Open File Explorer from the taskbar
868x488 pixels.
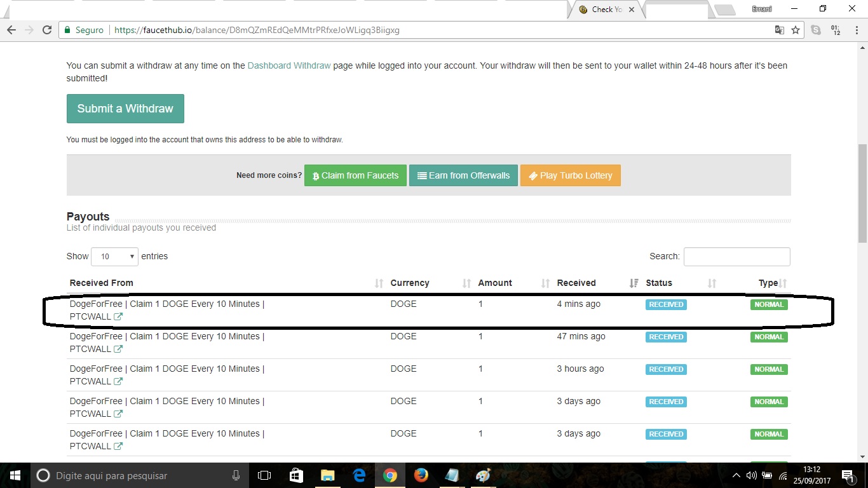click(327, 475)
